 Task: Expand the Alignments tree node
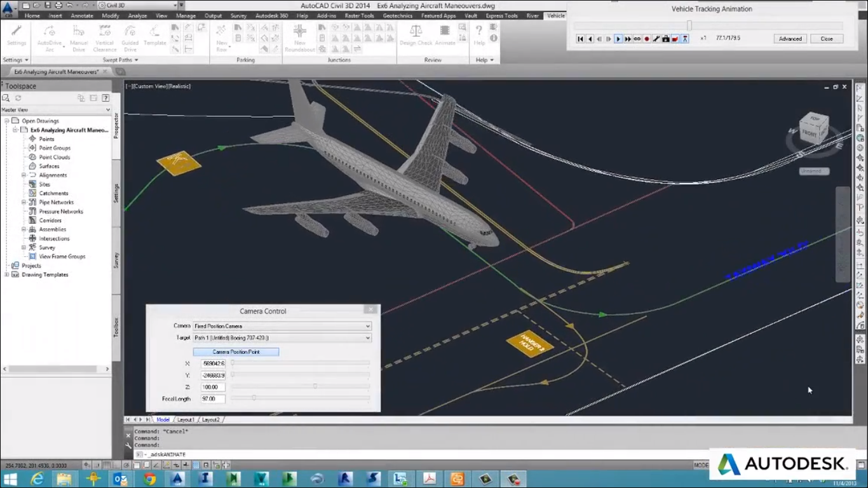24,175
